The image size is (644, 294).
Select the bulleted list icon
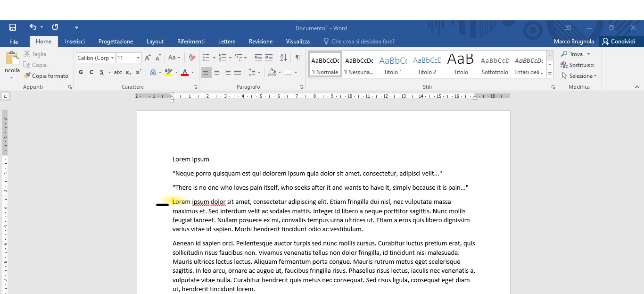click(x=206, y=57)
